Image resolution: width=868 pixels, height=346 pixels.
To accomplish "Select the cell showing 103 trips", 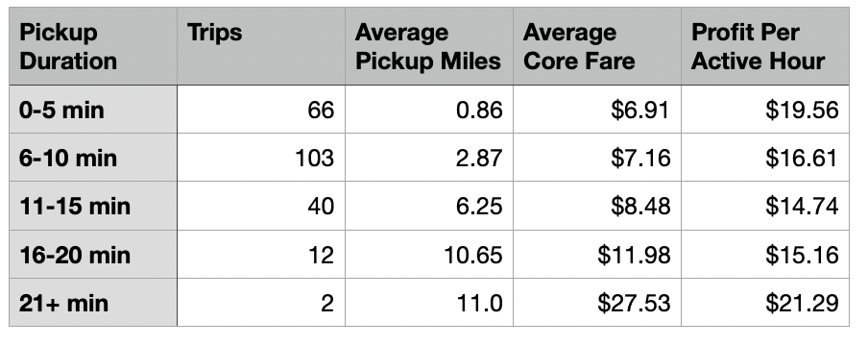I will pos(261,158).
